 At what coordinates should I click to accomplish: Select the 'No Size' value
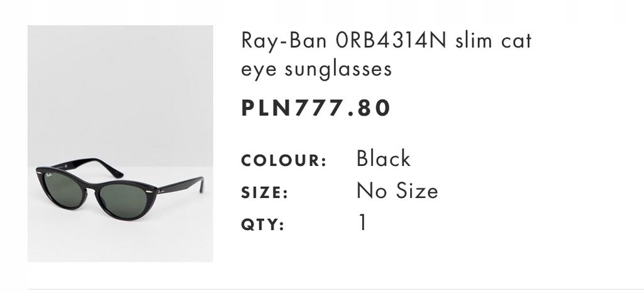397,191
